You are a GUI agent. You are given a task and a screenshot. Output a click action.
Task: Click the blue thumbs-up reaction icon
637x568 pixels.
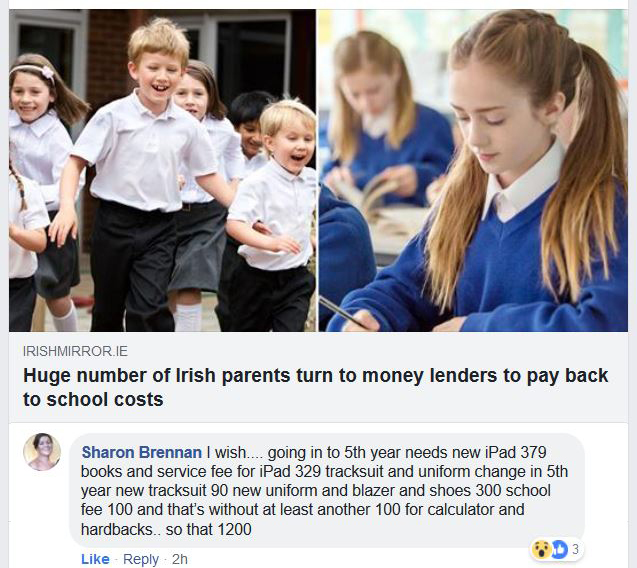point(559,549)
